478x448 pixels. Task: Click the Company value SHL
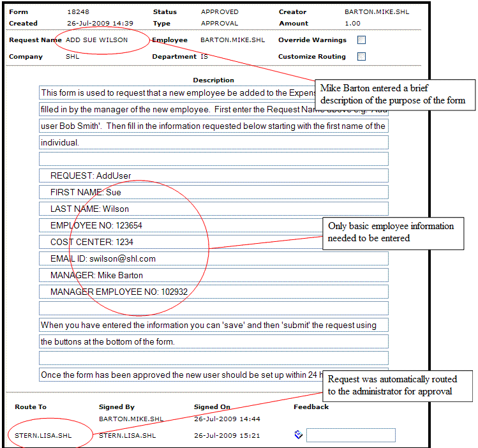point(73,56)
